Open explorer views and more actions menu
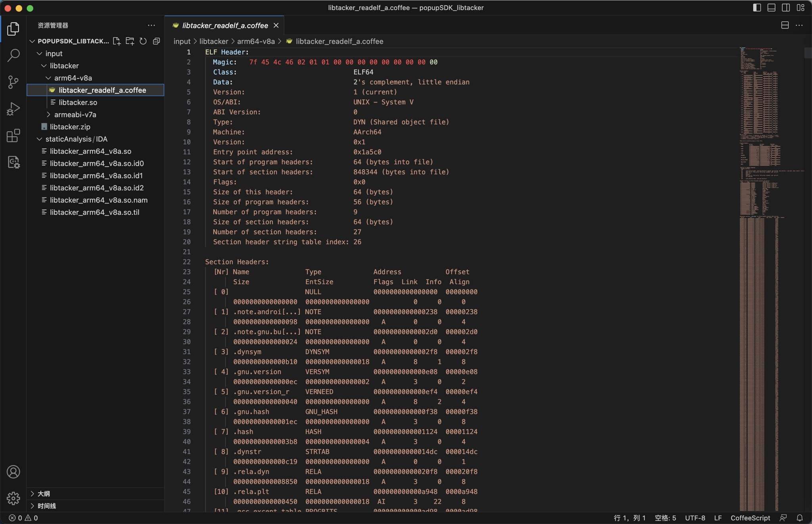The height and width of the screenshot is (524, 812). [151, 25]
